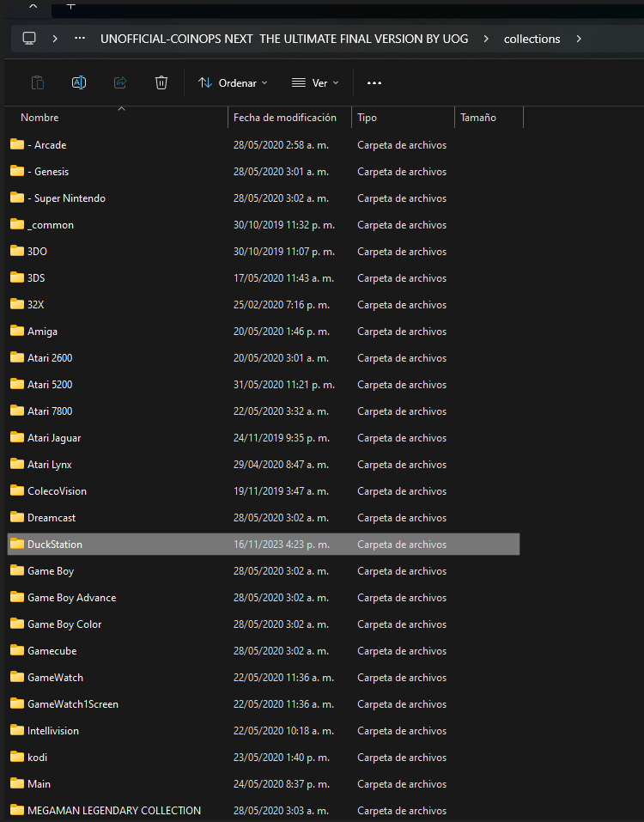Click the Paste clipboard icon
The width and height of the screenshot is (644, 822).
pos(37,82)
